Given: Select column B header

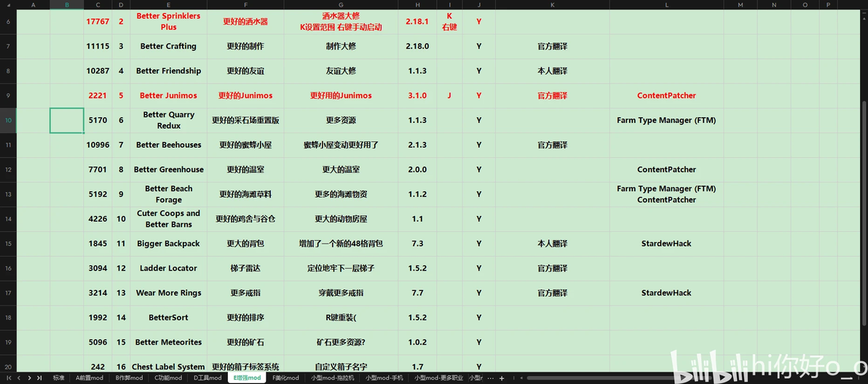Looking at the screenshot, I should tap(66, 4).
